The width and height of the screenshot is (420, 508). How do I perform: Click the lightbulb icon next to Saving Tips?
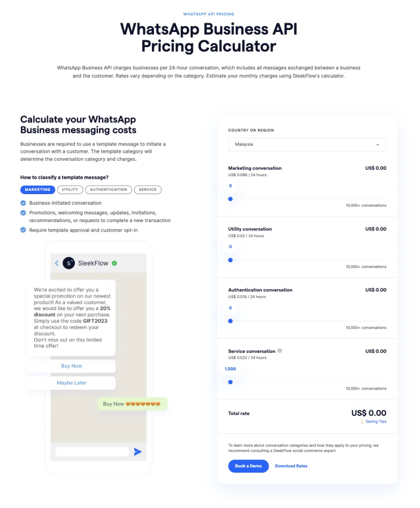click(x=362, y=421)
